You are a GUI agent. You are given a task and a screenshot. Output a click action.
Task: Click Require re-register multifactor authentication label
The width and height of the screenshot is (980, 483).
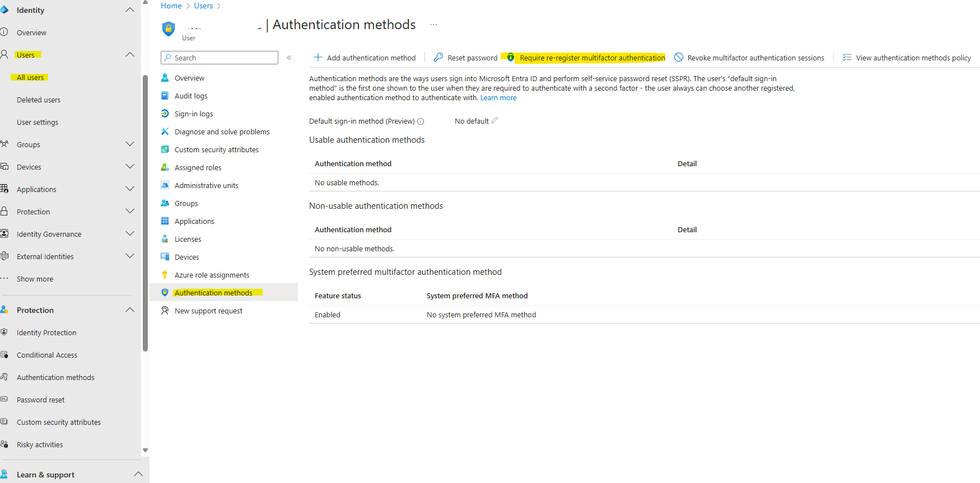(x=592, y=58)
